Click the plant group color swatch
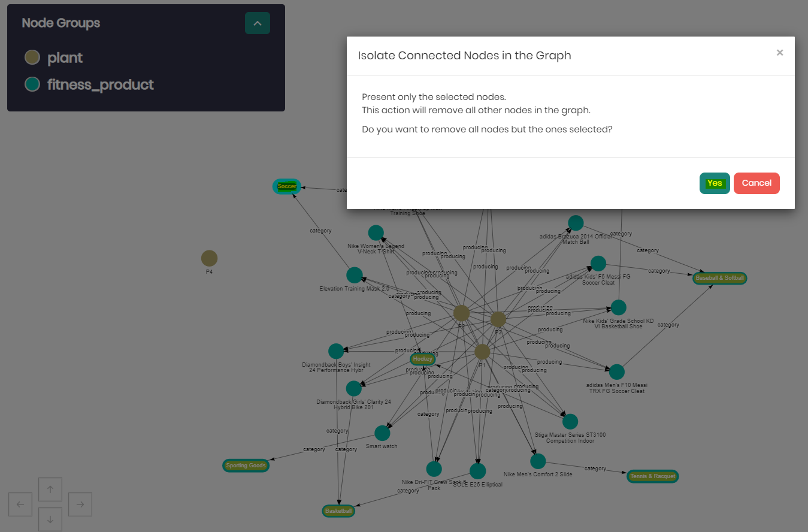Image resolution: width=808 pixels, height=532 pixels. pos(32,58)
